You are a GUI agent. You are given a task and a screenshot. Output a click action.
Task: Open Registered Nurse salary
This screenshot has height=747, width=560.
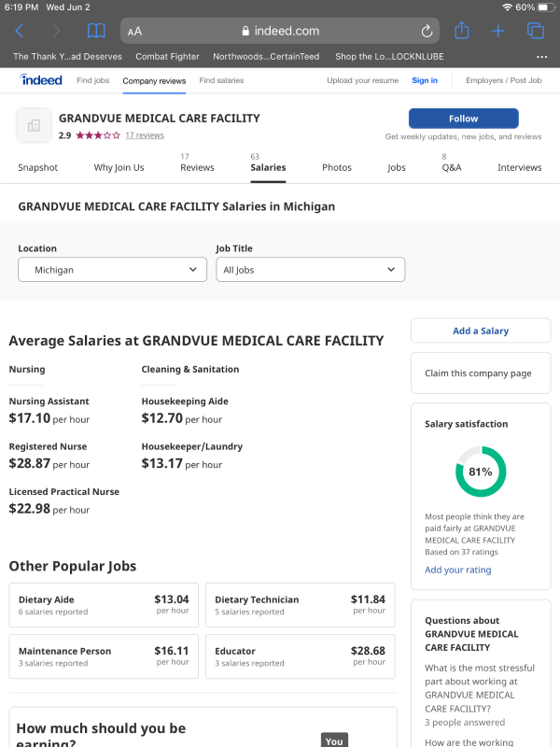49,447
